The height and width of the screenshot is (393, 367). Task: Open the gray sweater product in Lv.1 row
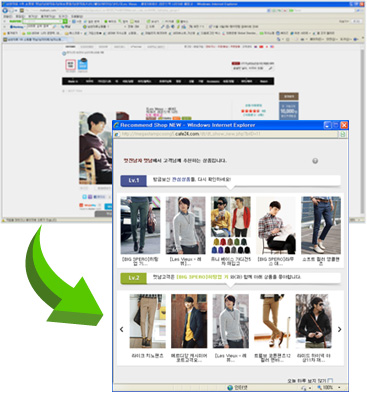186,225
